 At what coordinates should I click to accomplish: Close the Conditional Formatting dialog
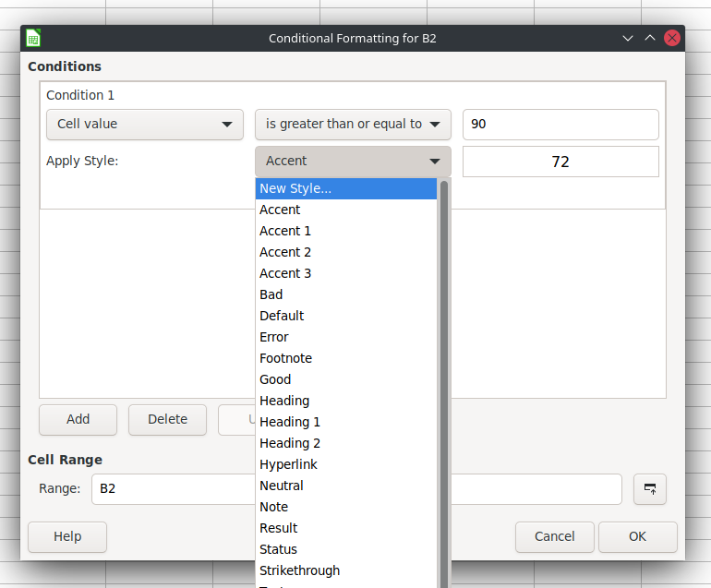671,38
